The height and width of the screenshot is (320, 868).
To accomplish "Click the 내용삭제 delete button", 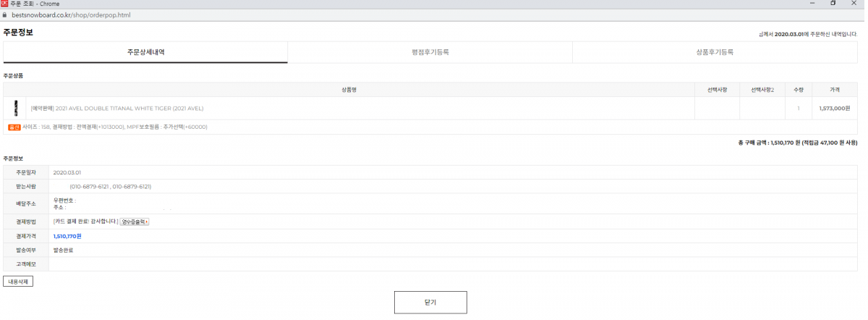I will pos(18,281).
